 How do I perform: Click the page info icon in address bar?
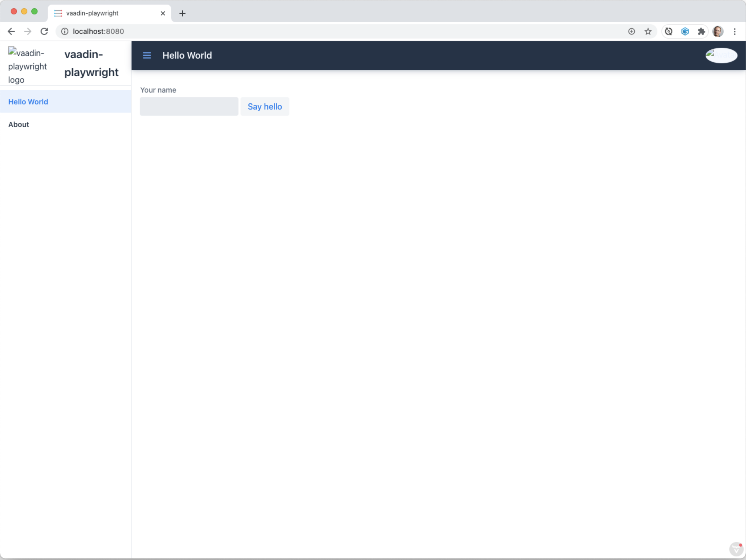coord(64,31)
